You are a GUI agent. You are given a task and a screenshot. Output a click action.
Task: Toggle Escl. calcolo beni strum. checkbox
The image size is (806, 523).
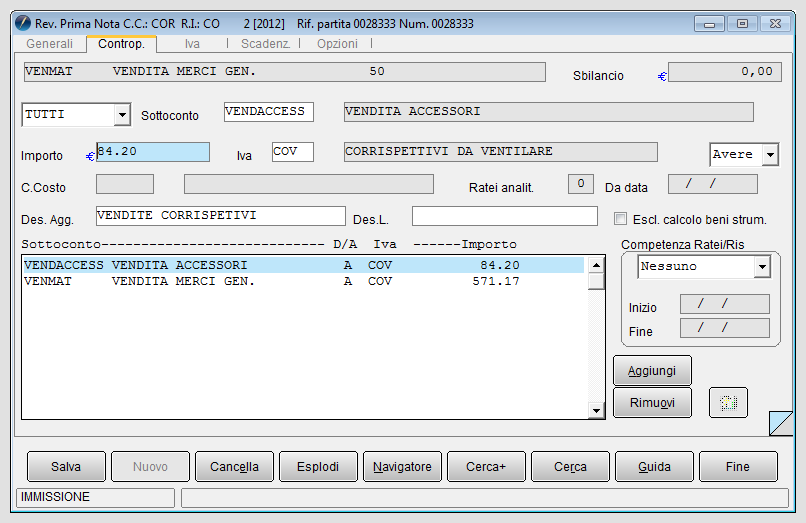coord(620,219)
